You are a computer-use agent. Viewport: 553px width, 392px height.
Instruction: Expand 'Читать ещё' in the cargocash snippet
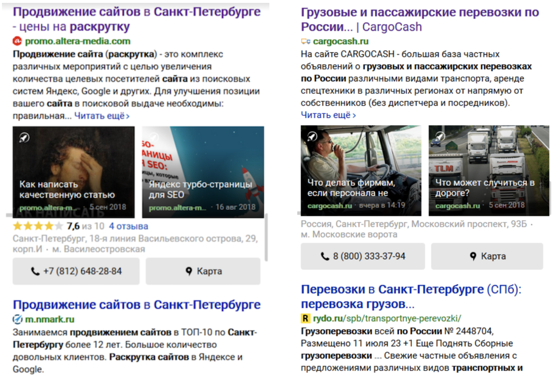pos(328,115)
